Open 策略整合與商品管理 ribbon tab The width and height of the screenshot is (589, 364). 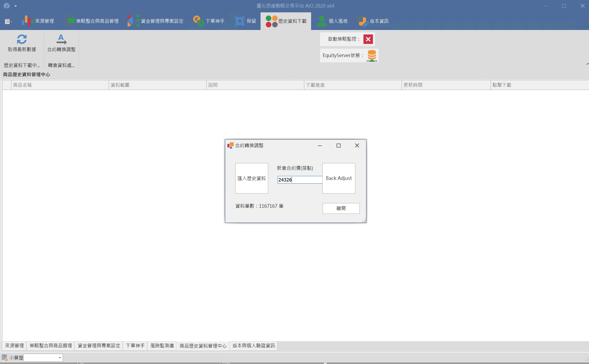point(91,21)
